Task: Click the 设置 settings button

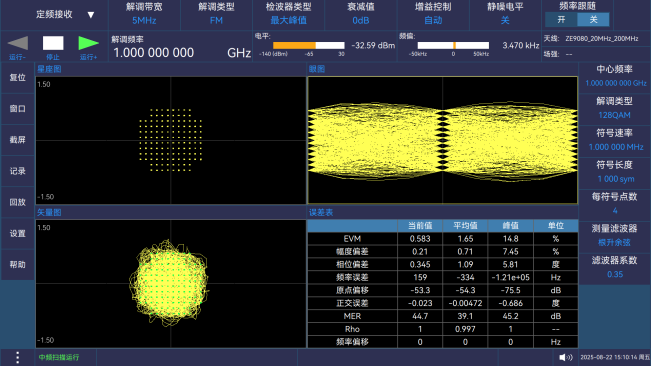Action: (17, 233)
